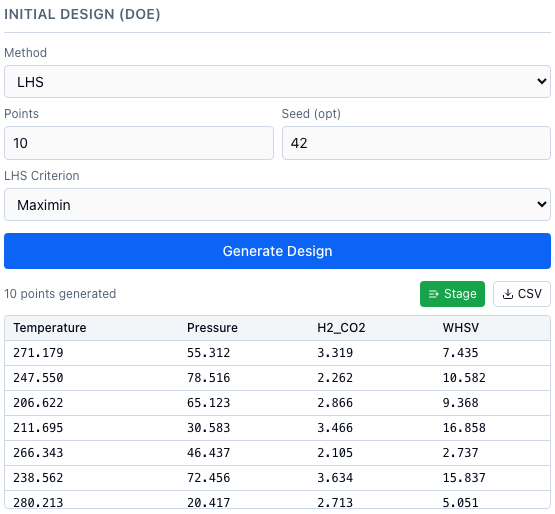Select the temperature cell 238.562
This screenshot has height=514, width=555.
(38, 478)
